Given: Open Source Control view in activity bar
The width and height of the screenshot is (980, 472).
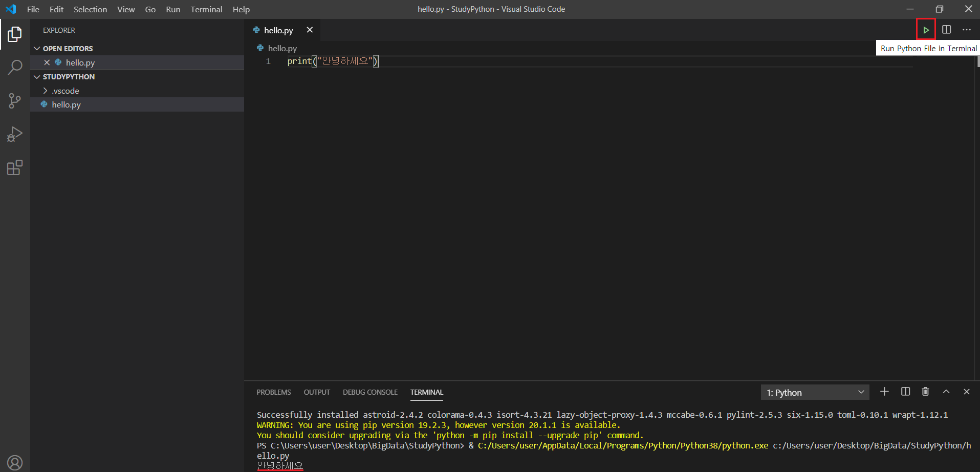Looking at the screenshot, I should [15, 101].
